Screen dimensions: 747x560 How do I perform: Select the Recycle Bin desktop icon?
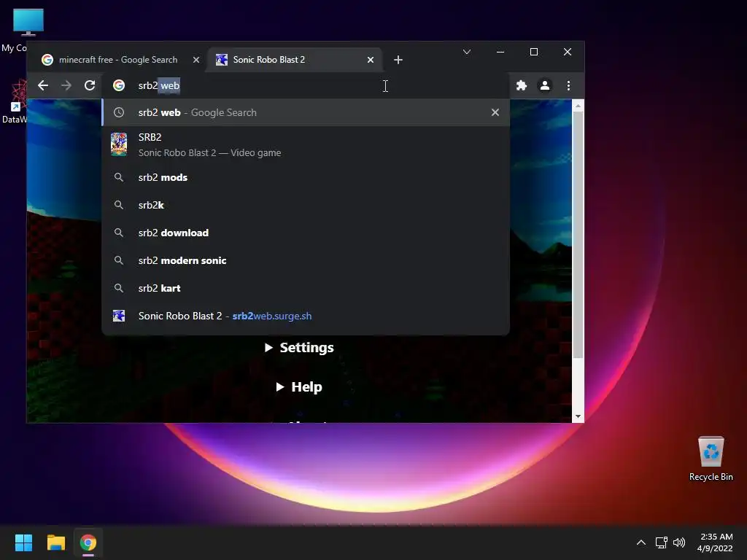711,459
